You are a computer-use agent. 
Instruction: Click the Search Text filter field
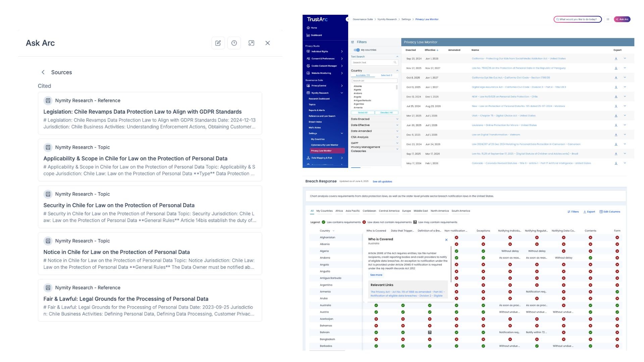point(372,63)
